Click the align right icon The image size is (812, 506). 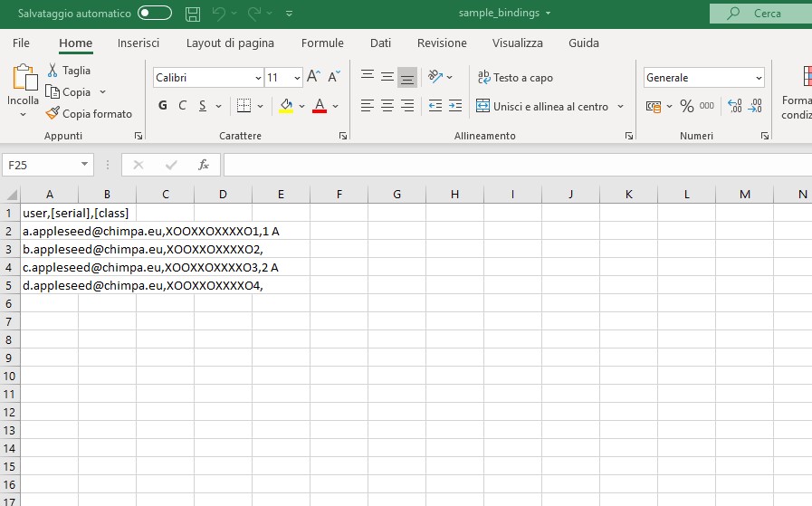coord(407,106)
